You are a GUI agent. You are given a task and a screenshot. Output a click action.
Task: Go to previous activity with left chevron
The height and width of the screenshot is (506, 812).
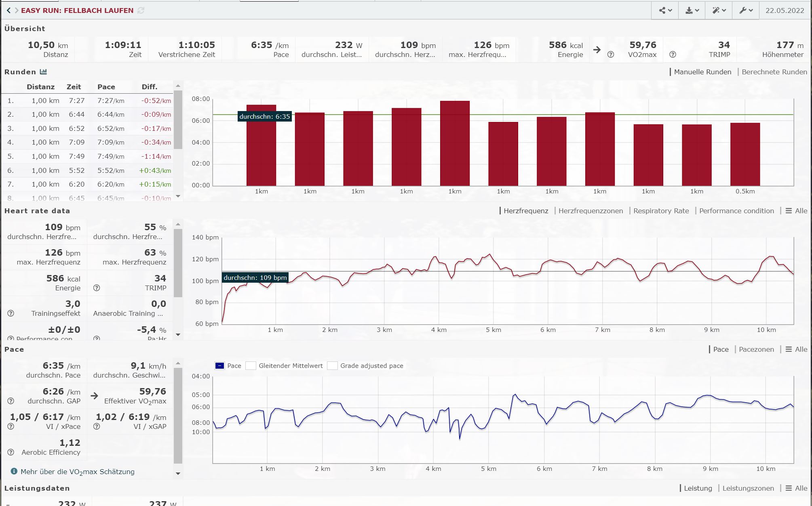coord(8,10)
